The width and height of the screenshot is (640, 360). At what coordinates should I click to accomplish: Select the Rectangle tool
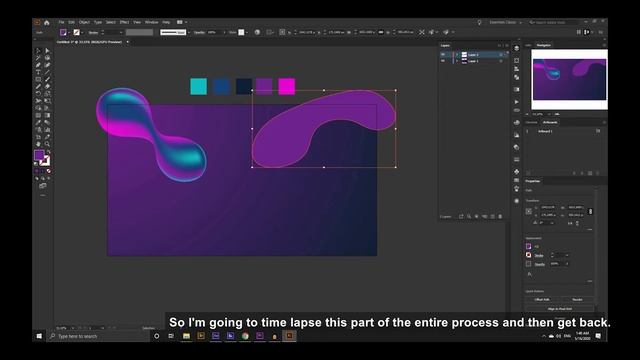[38, 80]
